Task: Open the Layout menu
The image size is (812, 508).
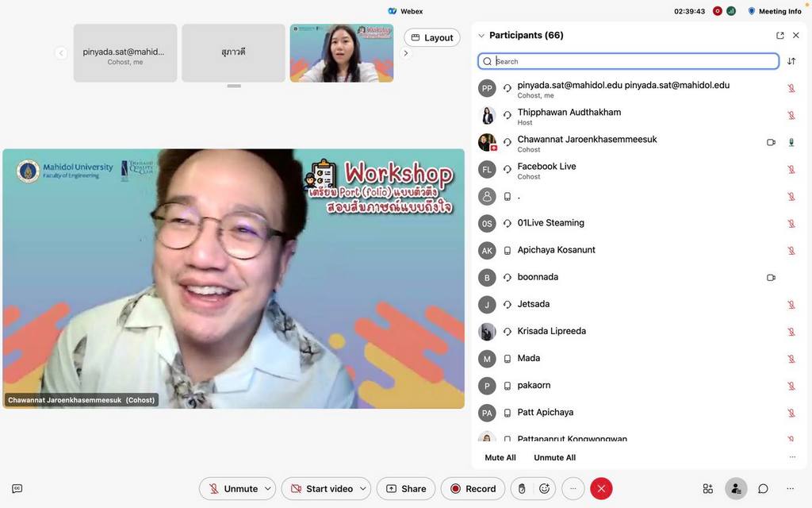Action: 432,37
